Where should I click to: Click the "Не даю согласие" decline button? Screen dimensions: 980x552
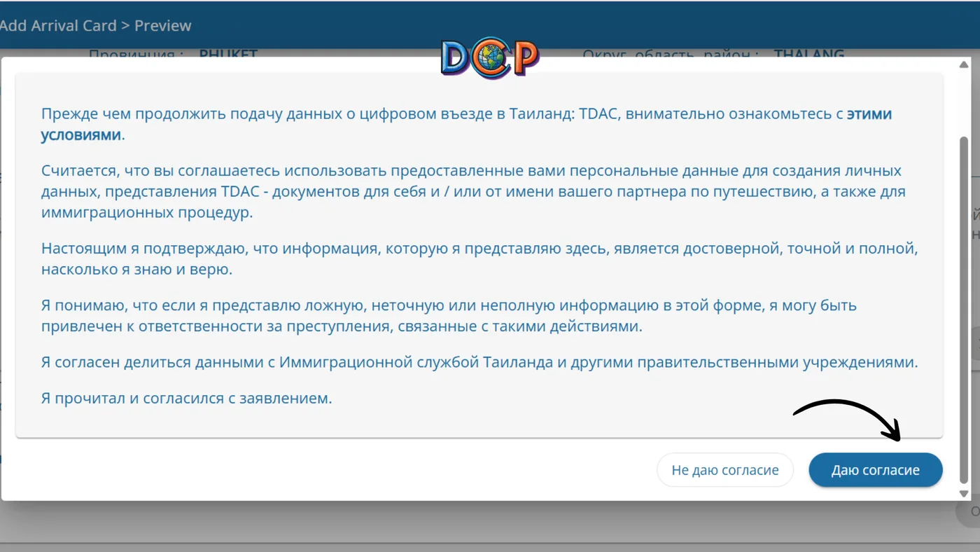725,470
